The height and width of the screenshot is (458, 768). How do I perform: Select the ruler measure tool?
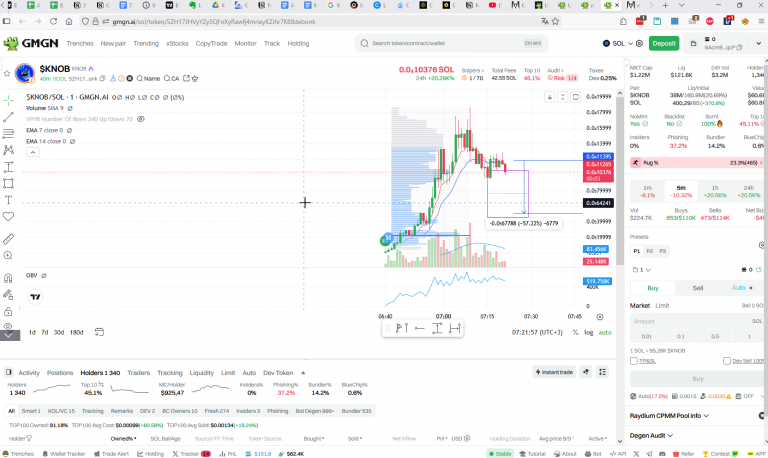(x=8, y=239)
